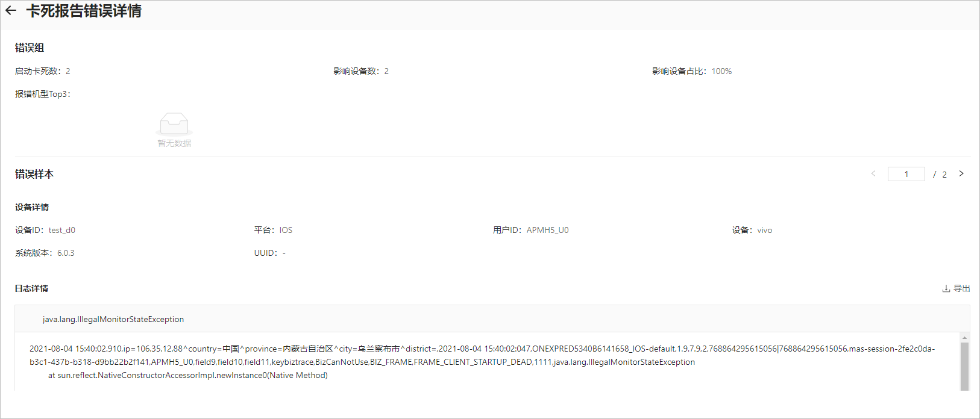Click the device value vivo
This screenshot has width=980, height=419.
765,230
